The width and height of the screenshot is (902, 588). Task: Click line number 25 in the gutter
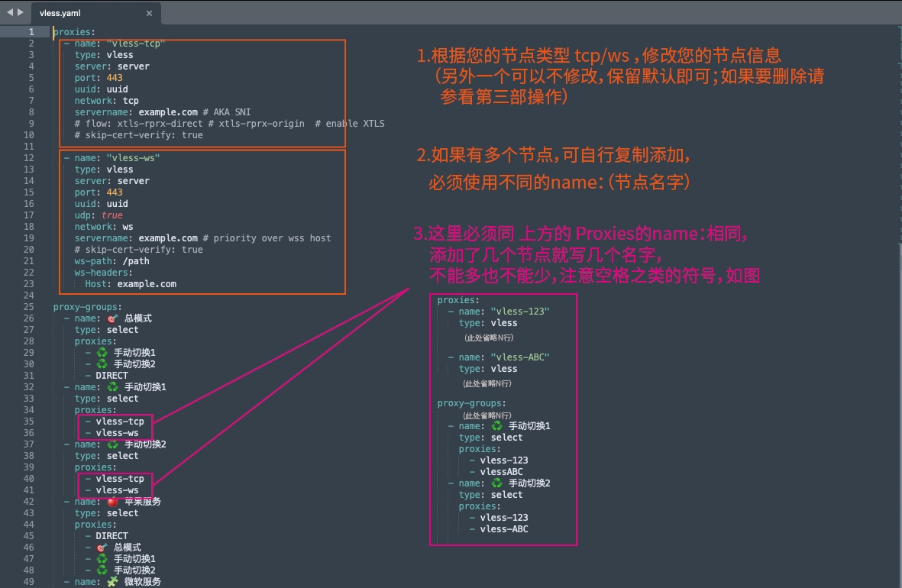pos(29,307)
